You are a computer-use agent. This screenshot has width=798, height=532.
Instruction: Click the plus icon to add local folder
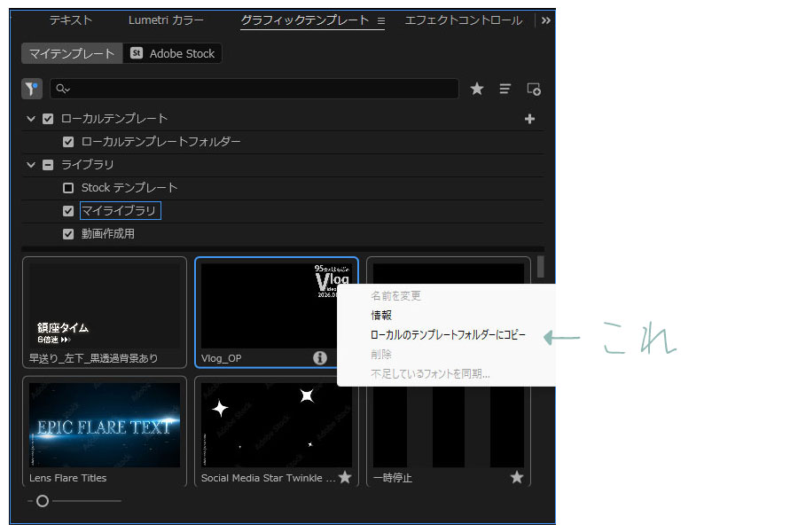tap(530, 119)
